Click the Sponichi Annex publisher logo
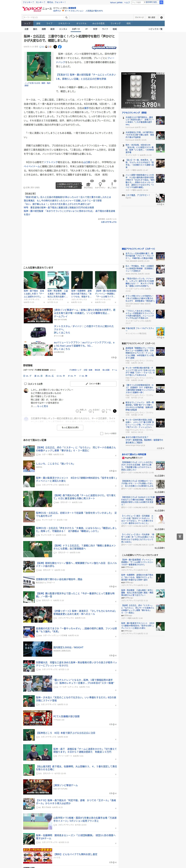Screen dimensions: 186x868 tap(104, 47)
